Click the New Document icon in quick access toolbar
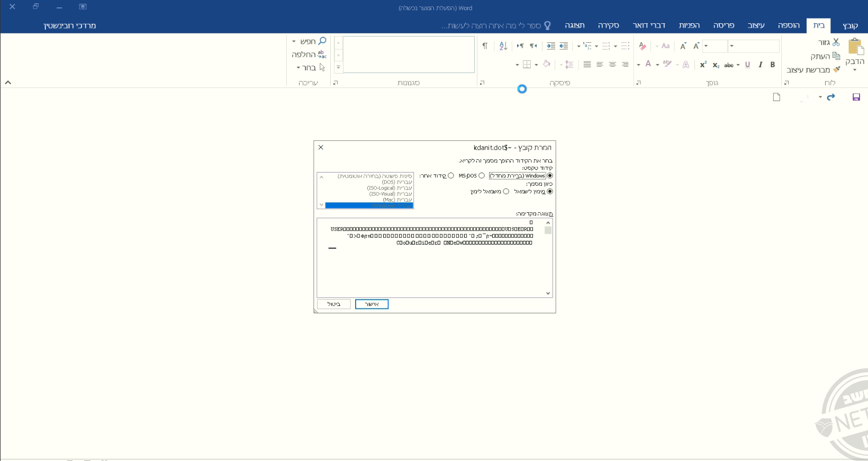This screenshot has height=461, width=868. pyautogui.click(x=776, y=97)
